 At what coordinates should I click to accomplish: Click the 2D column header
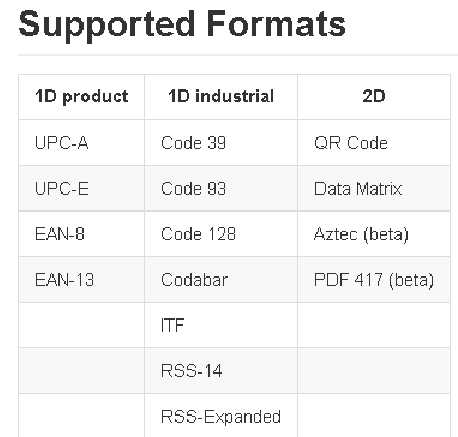point(374,96)
